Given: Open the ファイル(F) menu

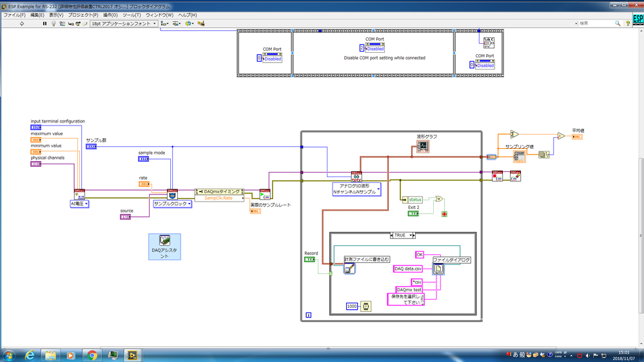Looking at the screenshot, I should click(14, 15).
